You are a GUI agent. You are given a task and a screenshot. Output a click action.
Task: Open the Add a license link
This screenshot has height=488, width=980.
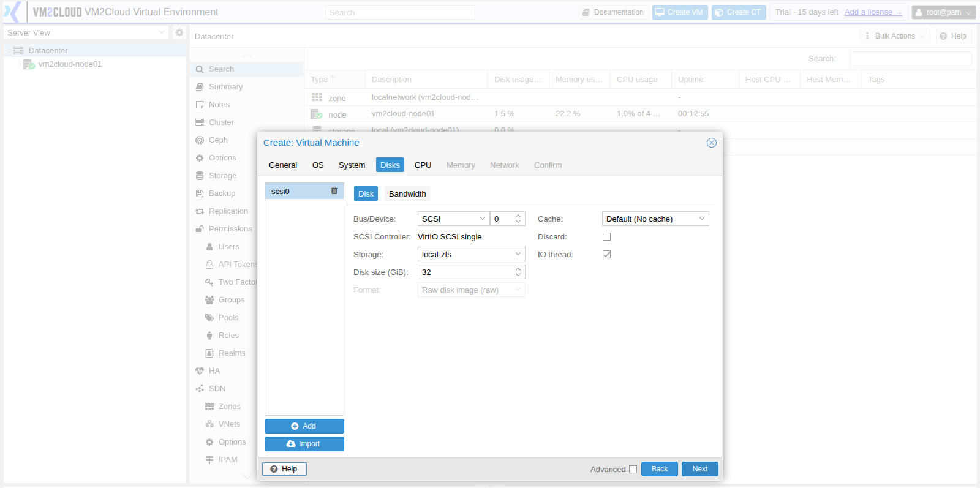[873, 12]
